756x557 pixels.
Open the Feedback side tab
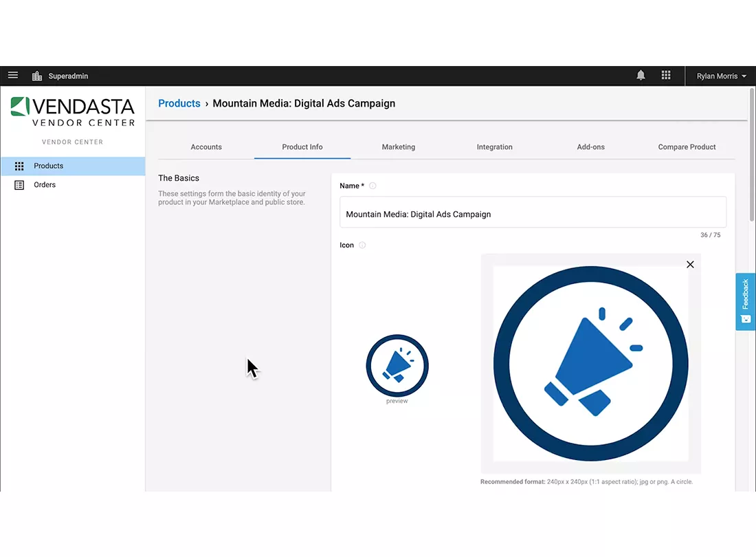[746, 302]
